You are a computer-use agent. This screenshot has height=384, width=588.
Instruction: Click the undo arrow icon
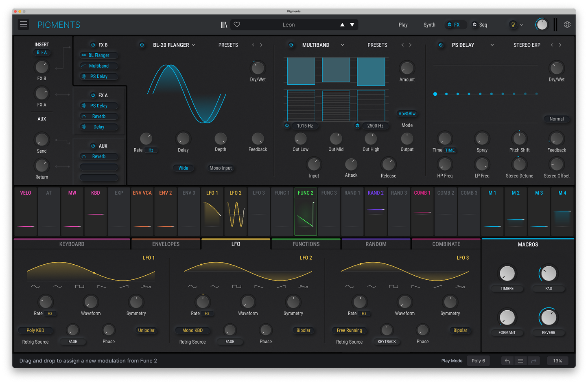tap(507, 361)
